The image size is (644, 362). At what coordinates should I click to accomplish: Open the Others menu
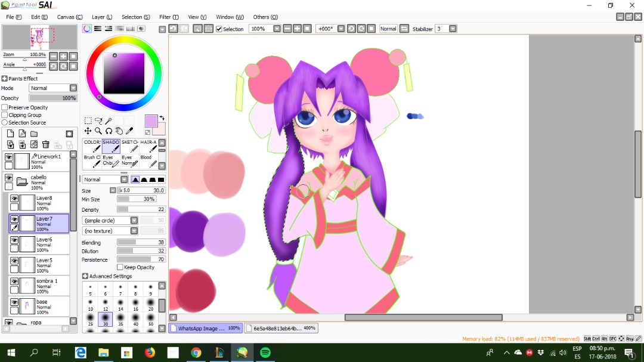pos(265,17)
